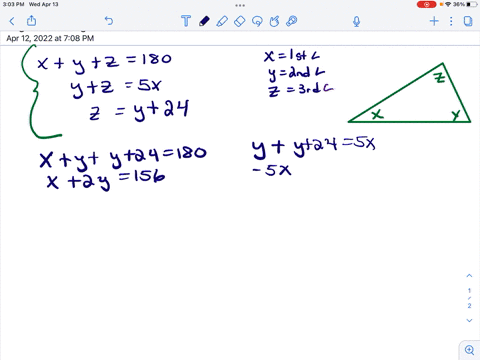
Task: Open the zoom magnifier tool
Action: pos(469,350)
